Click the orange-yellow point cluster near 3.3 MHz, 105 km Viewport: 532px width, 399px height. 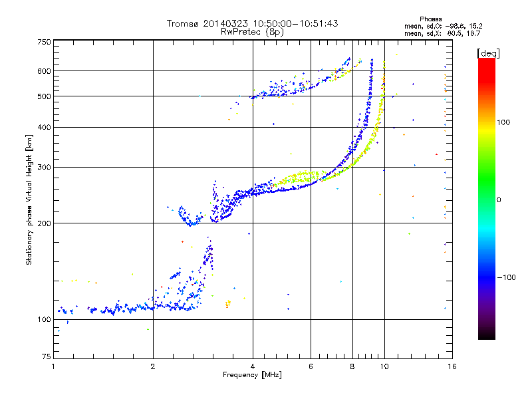pos(228,304)
